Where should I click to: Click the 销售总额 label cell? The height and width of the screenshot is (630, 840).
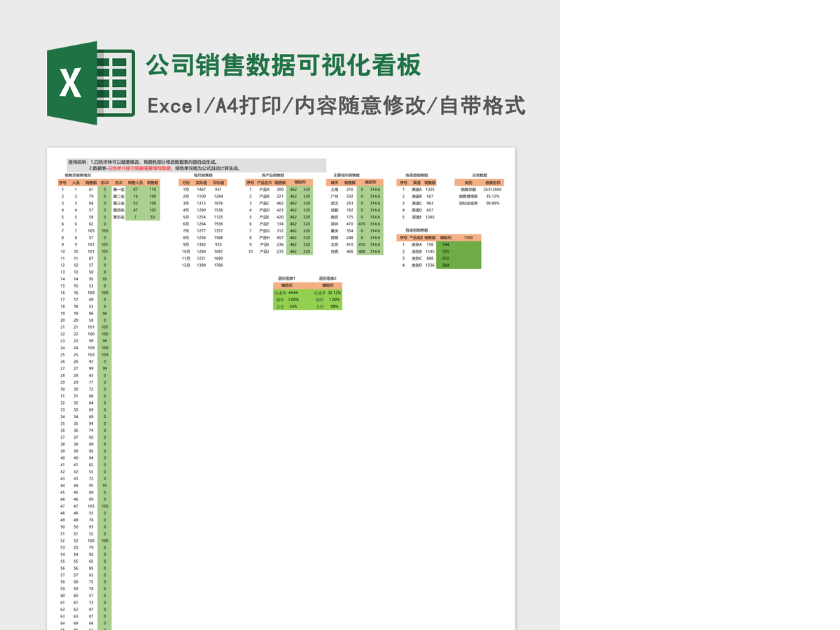[468, 189]
